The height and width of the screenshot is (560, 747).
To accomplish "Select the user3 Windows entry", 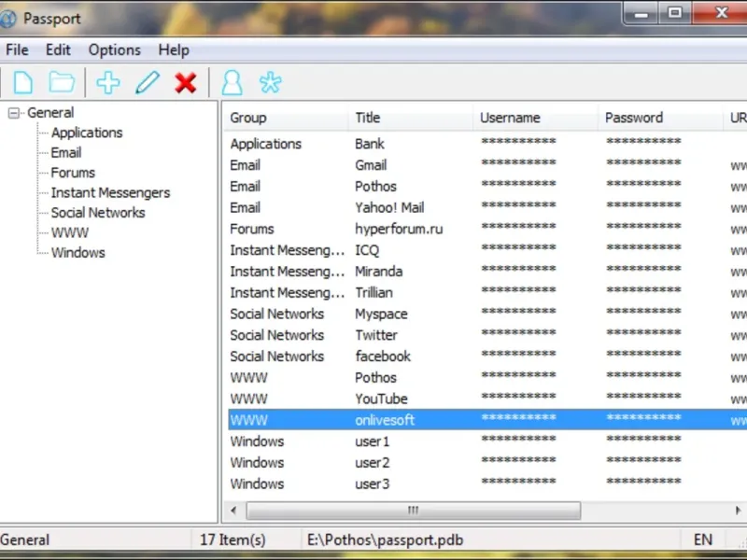I will (487, 483).
